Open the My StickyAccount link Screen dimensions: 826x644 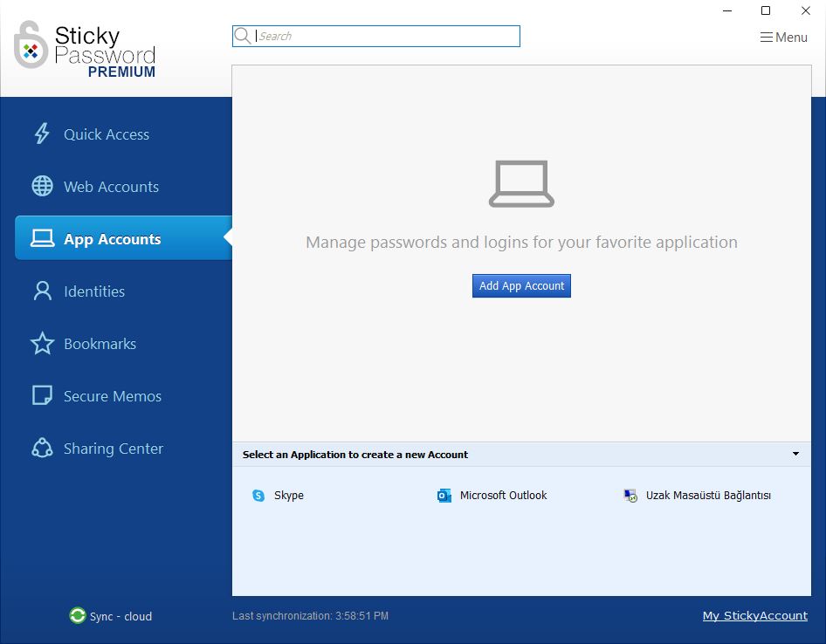pyautogui.click(x=755, y=615)
